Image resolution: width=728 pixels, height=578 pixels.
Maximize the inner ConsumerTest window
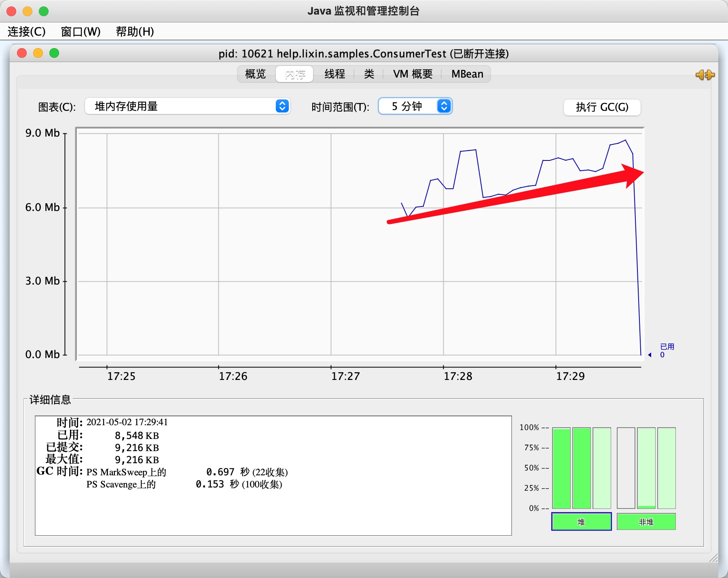point(54,53)
